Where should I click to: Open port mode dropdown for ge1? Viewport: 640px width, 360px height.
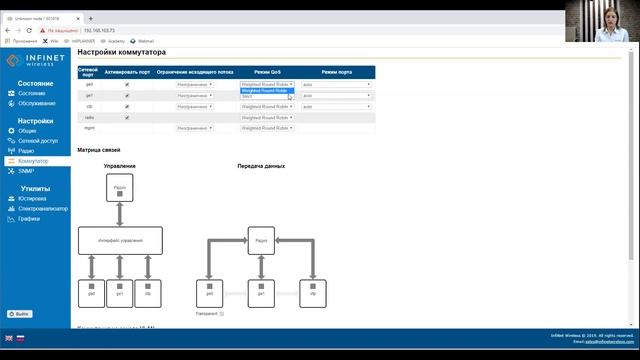point(336,96)
